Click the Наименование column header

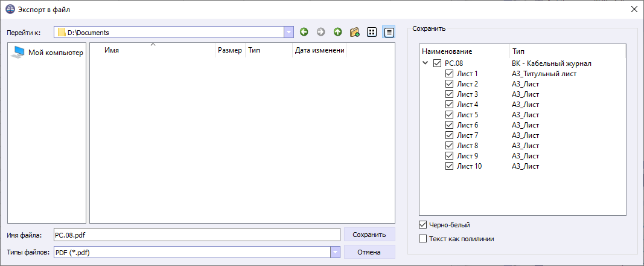coord(464,52)
